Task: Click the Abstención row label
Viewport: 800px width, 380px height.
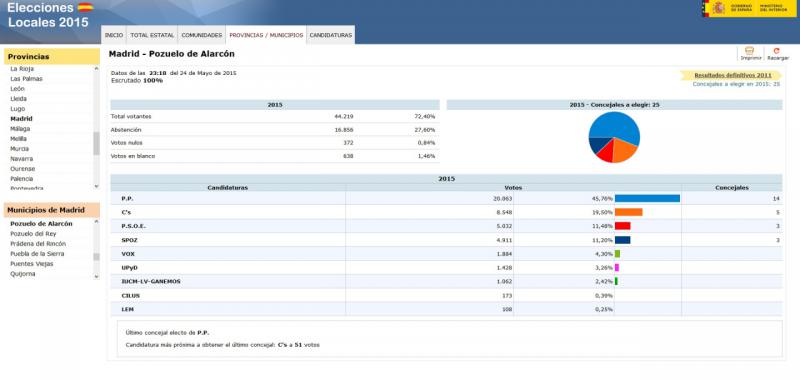Action: (126, 130)
